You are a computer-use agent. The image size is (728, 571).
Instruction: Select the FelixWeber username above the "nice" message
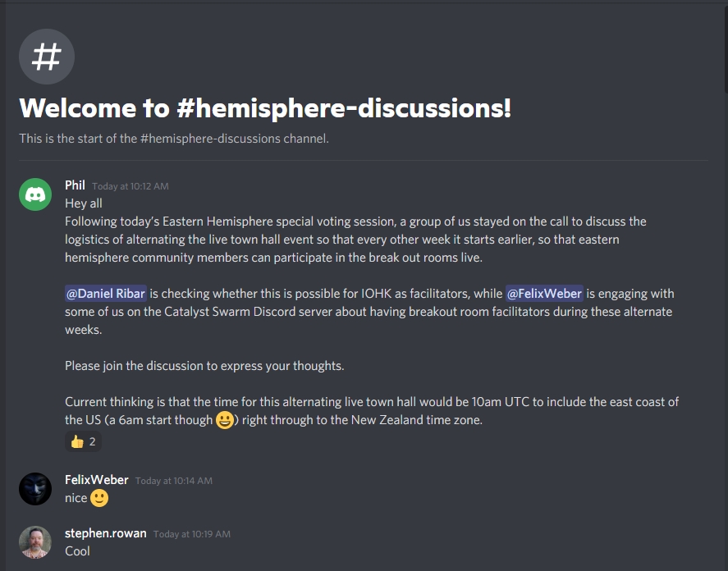pos(97,480)
